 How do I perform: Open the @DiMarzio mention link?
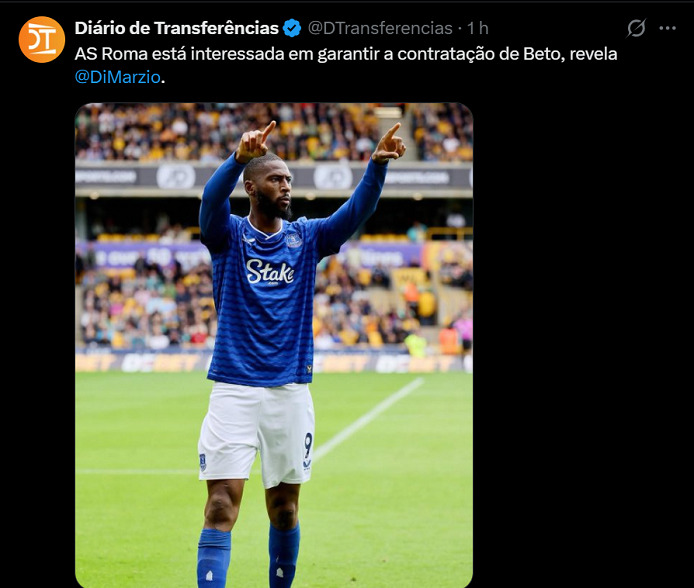pos(117,77)
